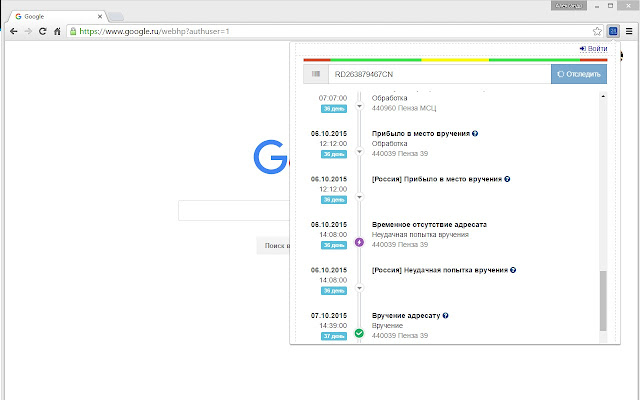Click the timeline marker for 07:07:00 Пенза МСЦ
The width and height of the screenshot is (640, 400).
[x=359, y=106]
